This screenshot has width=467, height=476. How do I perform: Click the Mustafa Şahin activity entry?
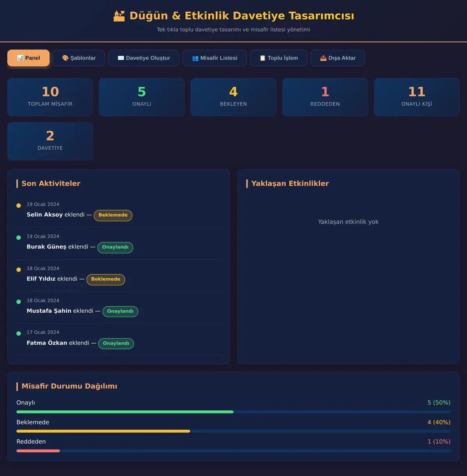pos(119,307)
